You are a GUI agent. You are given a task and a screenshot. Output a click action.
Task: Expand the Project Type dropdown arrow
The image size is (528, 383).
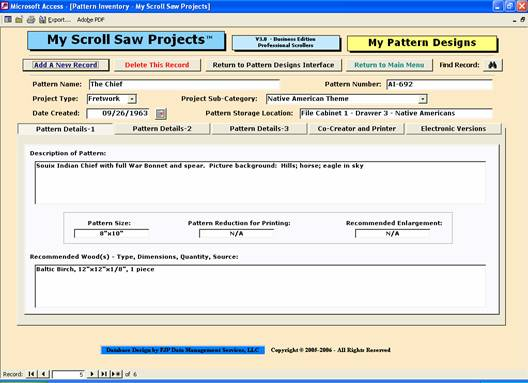tap(132, 99)
